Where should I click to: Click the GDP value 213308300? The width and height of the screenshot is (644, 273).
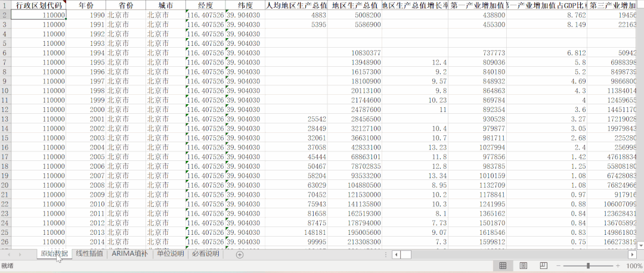pyautogui.click(x=354, y=242)
